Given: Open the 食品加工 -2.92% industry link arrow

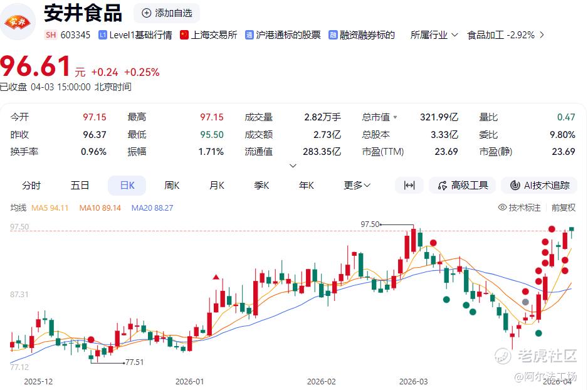Looking at the screenshot, I should [x=542, y=35].
